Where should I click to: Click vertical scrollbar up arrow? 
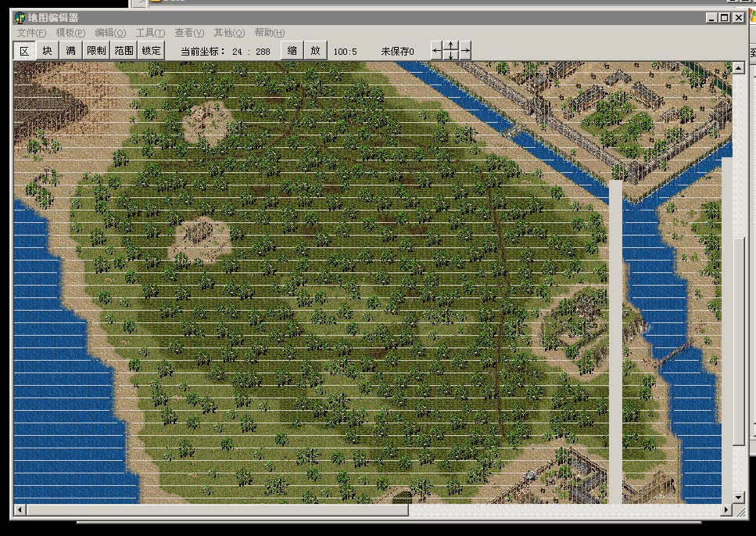738,68
